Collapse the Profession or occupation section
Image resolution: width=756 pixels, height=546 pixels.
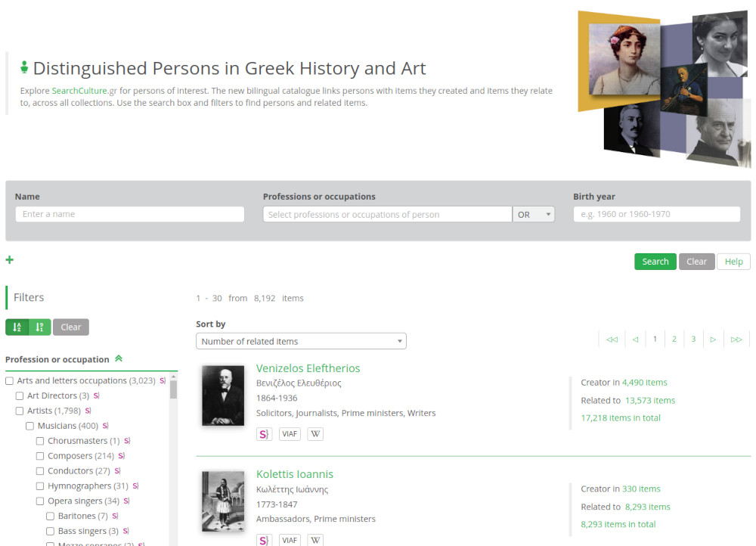119,358
